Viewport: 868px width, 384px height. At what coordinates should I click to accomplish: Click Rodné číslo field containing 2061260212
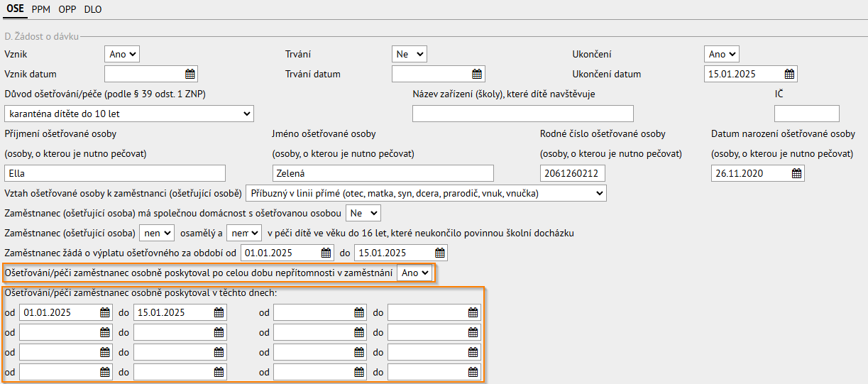573,173
